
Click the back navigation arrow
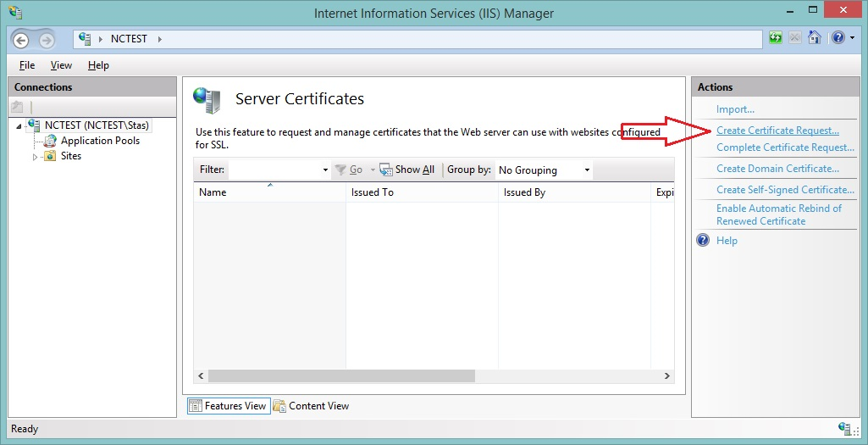point(22,40)
